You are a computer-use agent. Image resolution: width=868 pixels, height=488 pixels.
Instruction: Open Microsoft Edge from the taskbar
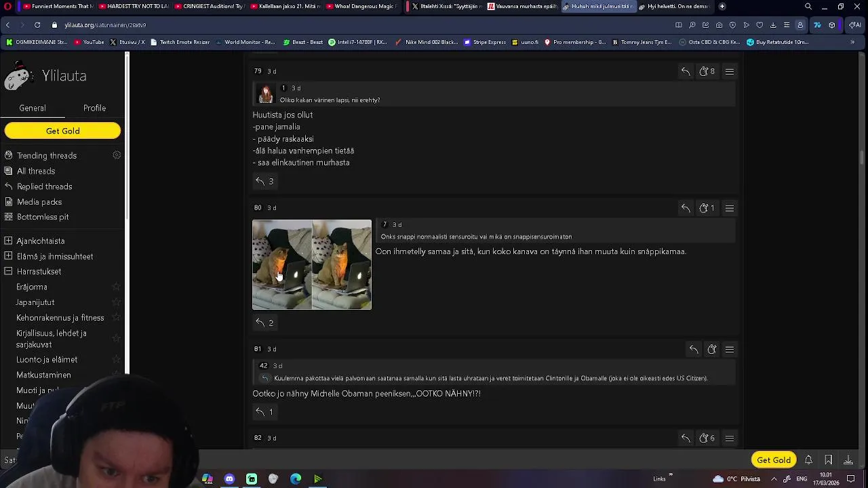pyautogui.click(x=296, y=479)
